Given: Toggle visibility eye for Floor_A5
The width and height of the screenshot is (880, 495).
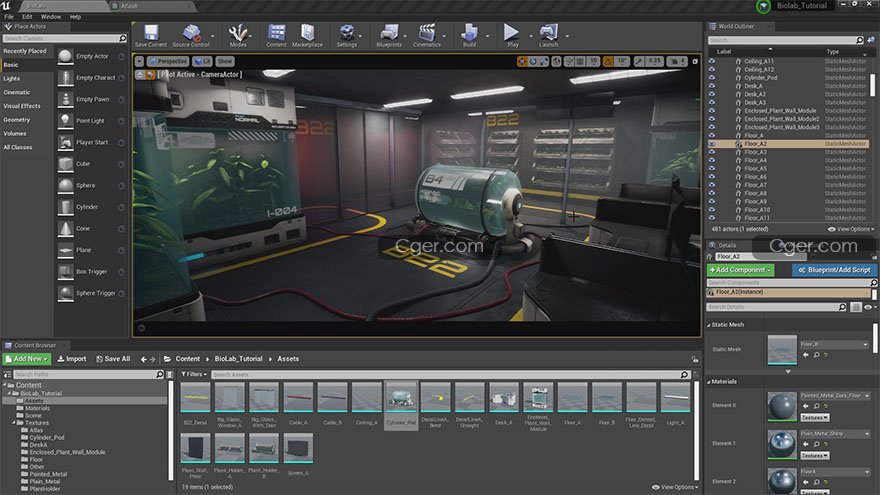Looking at the screenshot, I should point(712,168).
